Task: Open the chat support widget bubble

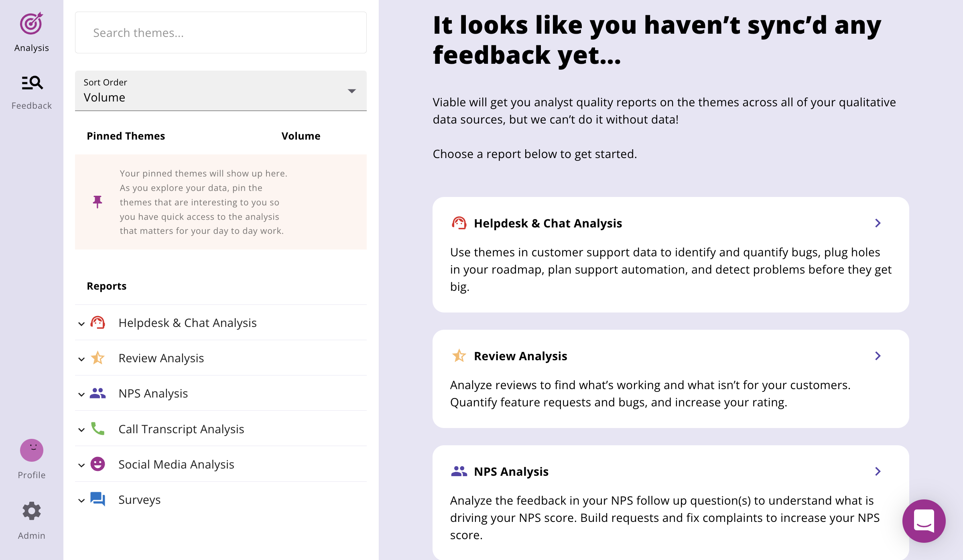Action: click(924, 521)
